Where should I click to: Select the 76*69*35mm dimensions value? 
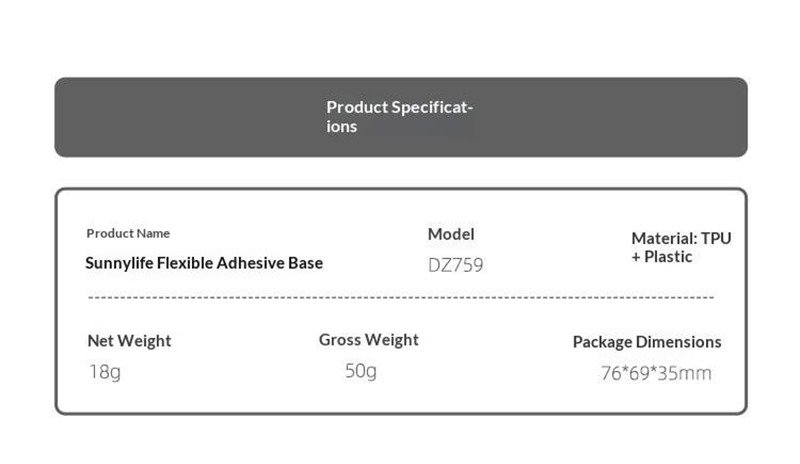(656, 373)
